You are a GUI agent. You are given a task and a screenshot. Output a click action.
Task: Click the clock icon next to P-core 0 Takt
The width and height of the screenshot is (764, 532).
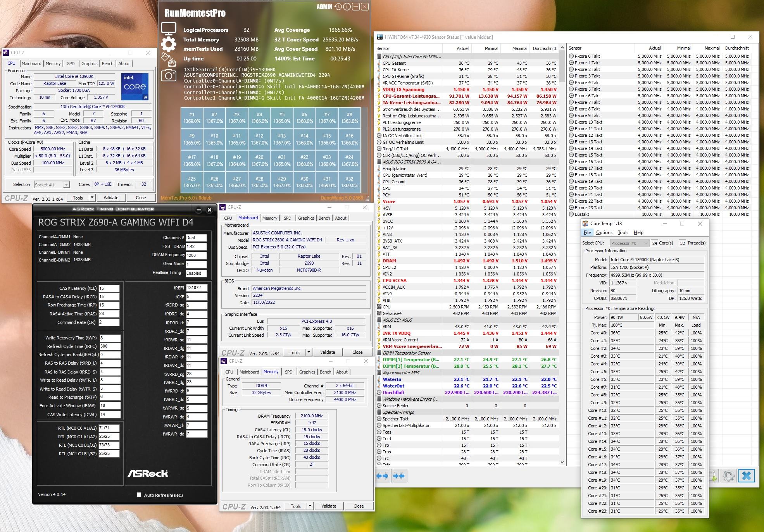[571, 56]
